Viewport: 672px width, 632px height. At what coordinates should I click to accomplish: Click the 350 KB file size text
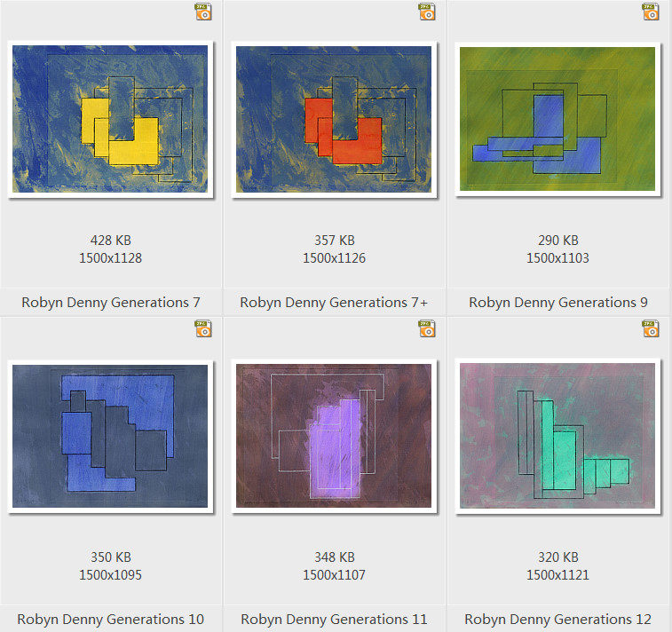click(111, 557)
